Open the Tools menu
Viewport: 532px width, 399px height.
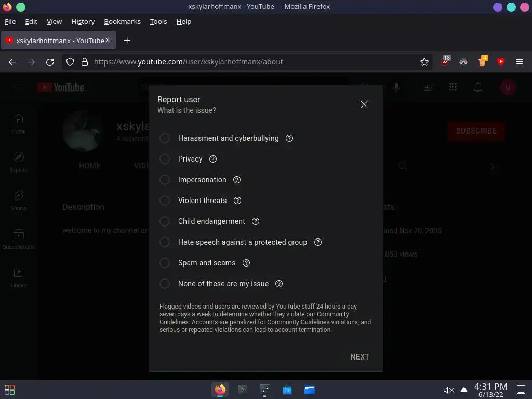(x=158, y=21)
